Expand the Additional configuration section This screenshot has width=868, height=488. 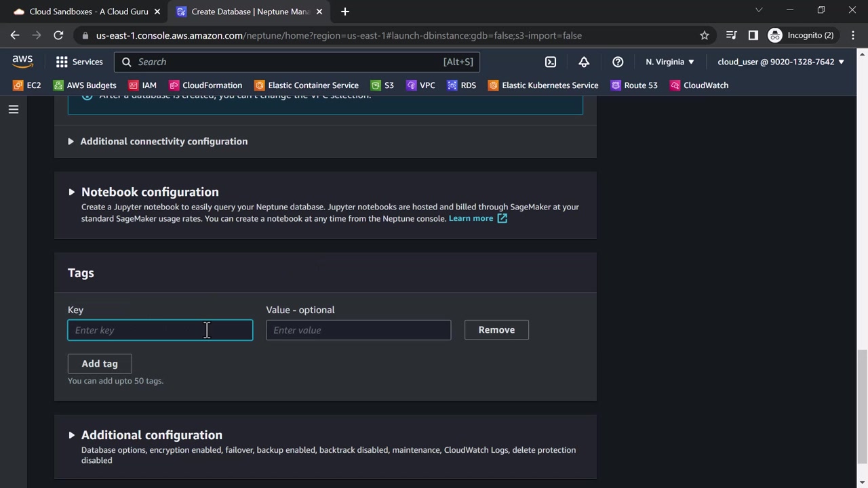coord(151,435)
